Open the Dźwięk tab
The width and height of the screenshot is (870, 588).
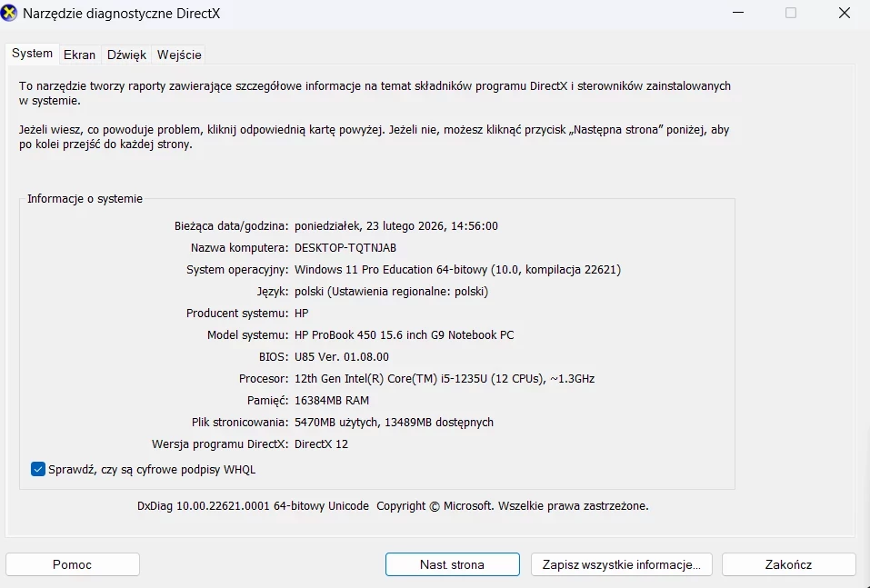pos(126,55)
